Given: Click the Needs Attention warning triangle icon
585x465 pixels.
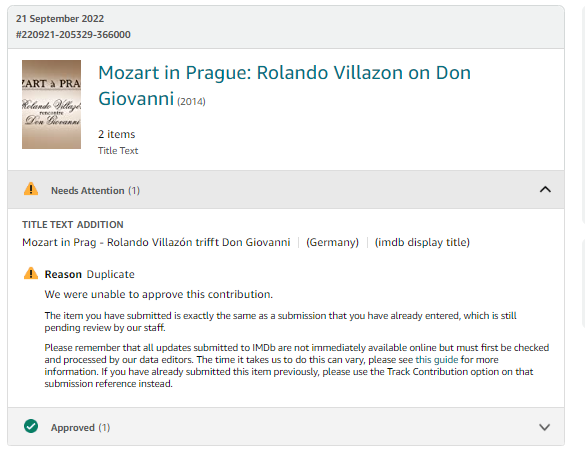Looking at the screenshot, I should [31, 189].
